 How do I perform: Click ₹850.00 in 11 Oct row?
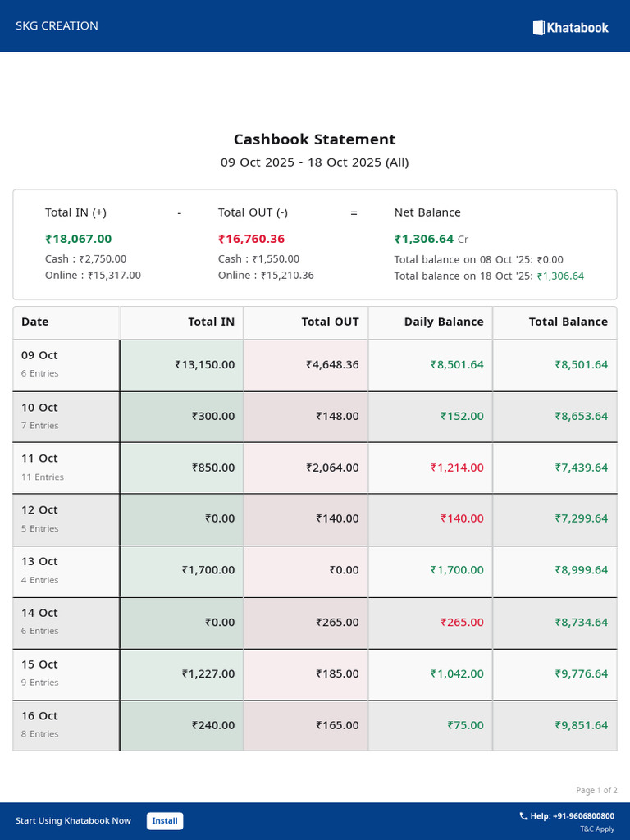(213, 468)
